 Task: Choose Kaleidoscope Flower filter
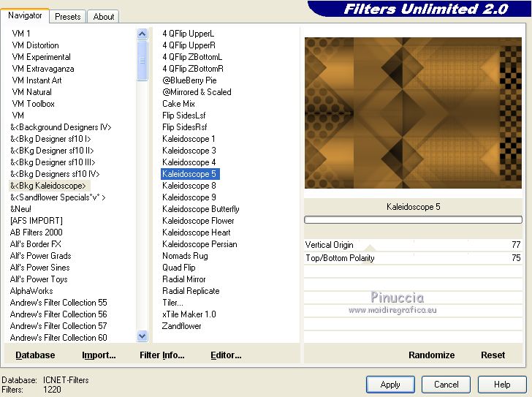[x=198, y=221]
